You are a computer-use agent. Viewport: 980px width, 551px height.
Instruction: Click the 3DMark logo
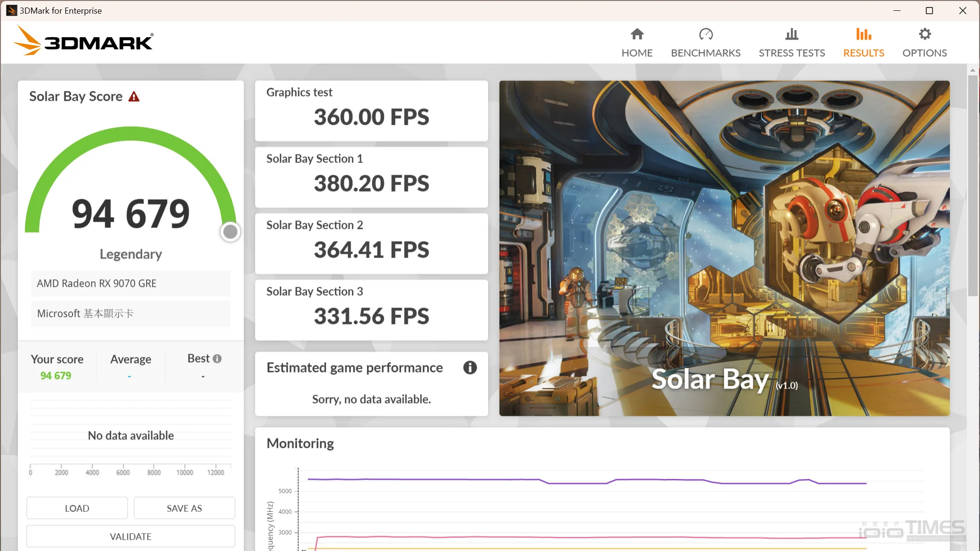pyautogui.click(x=83, y=41)
